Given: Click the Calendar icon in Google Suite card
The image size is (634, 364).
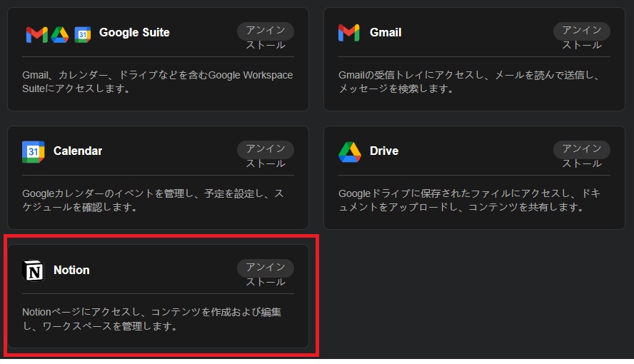Looking at the screenshot, I should click(x=83, y=35).
